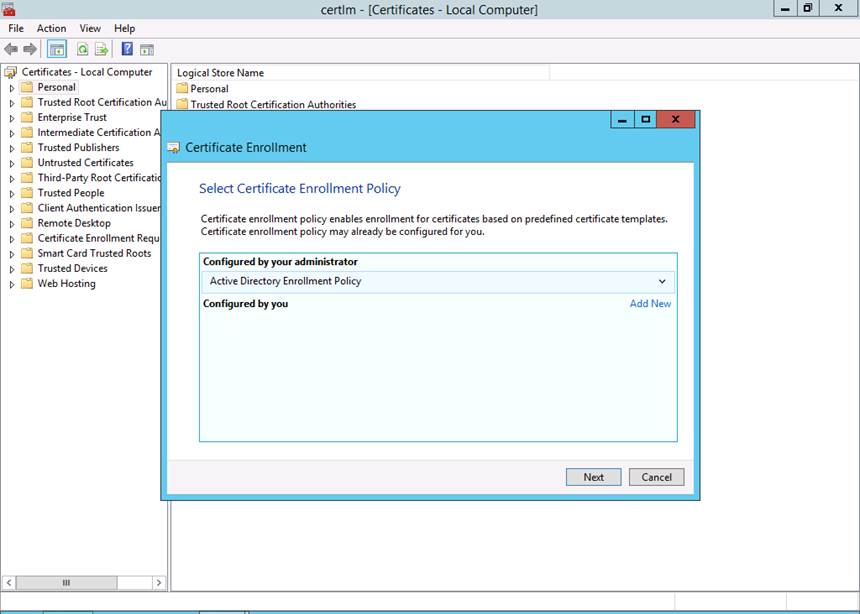
Task: Select the Smart Card Trusted Roots folder
Action: 94,253
